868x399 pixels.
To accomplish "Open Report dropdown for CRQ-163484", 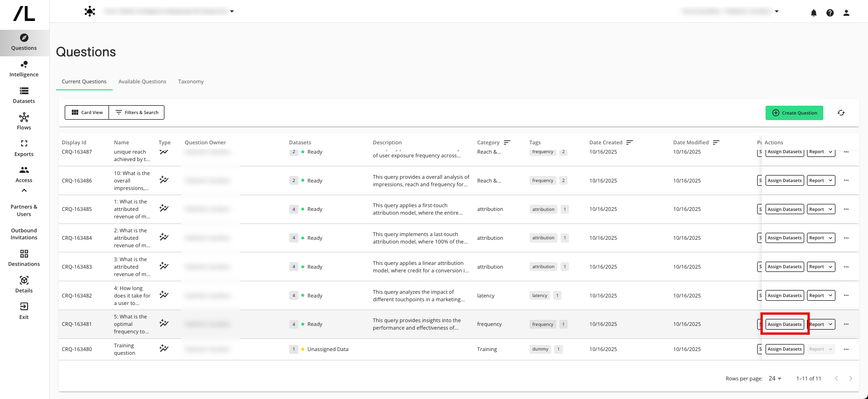I will [821, 238].
